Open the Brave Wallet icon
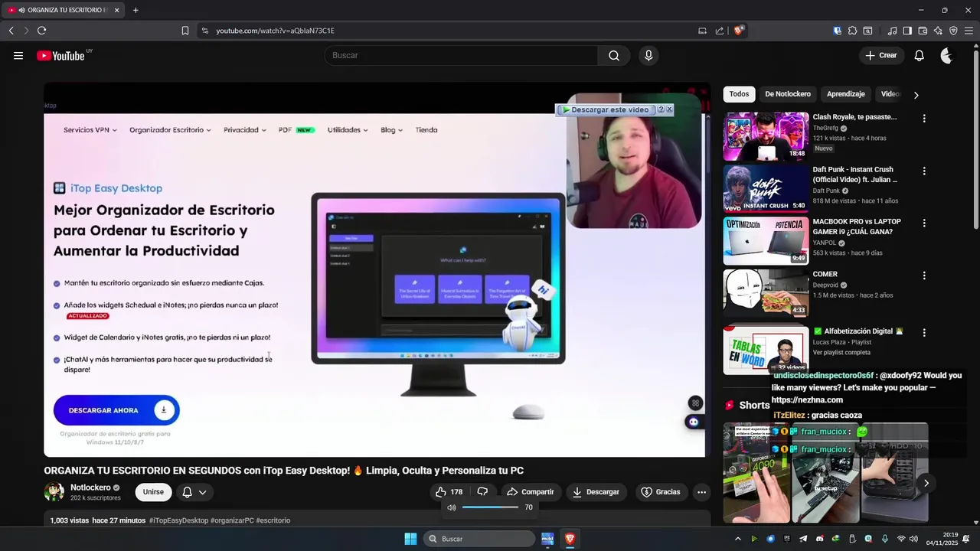This screenshot has height=551, width=980. (x=923, y=31)
